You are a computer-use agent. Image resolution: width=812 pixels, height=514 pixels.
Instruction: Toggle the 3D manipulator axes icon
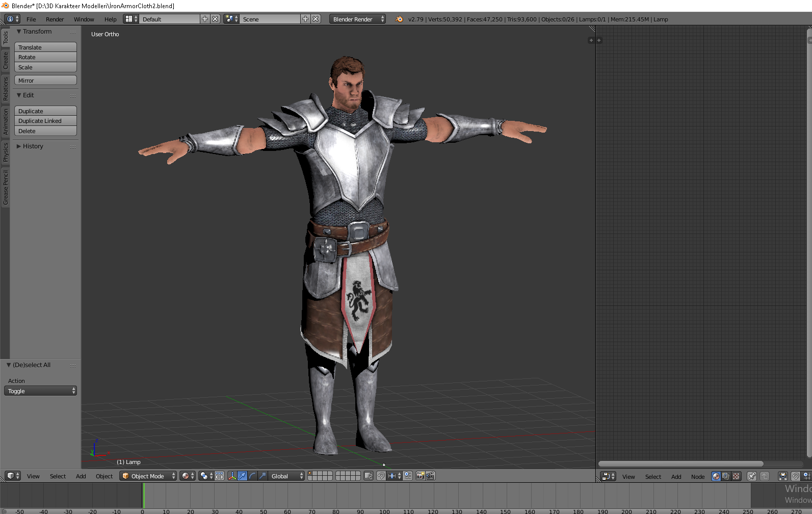pyautogui.click(x=232, y=476)
